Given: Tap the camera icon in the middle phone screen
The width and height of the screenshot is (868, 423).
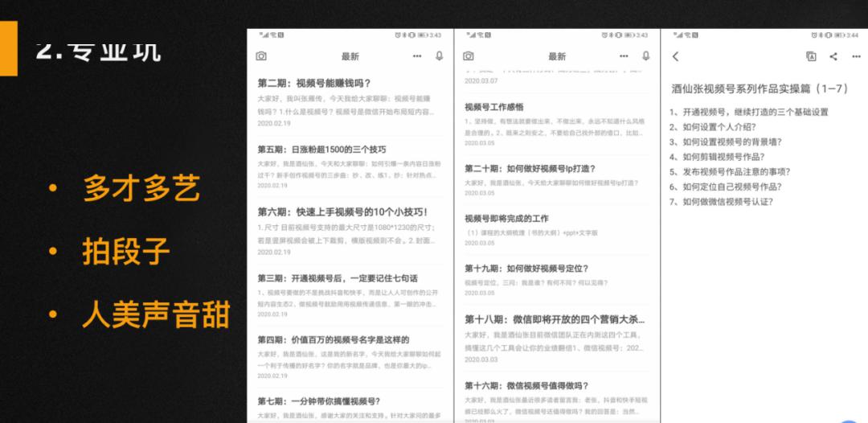Looking at the screenshot, I should [469, 56].
